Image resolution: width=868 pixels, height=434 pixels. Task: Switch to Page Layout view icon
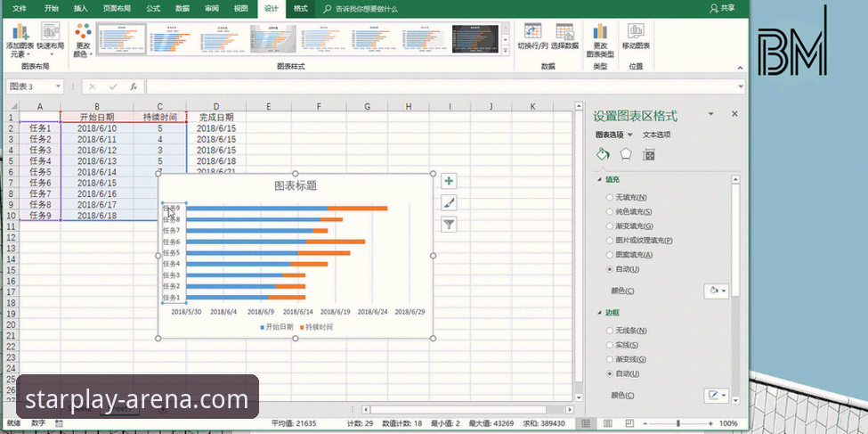[x=607, y=423]
